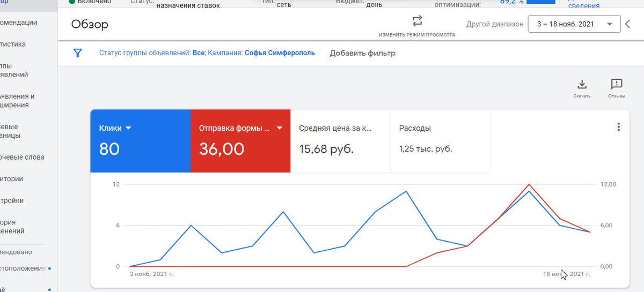
Task: Click the filter funnel icon
Action: [78, 53]
